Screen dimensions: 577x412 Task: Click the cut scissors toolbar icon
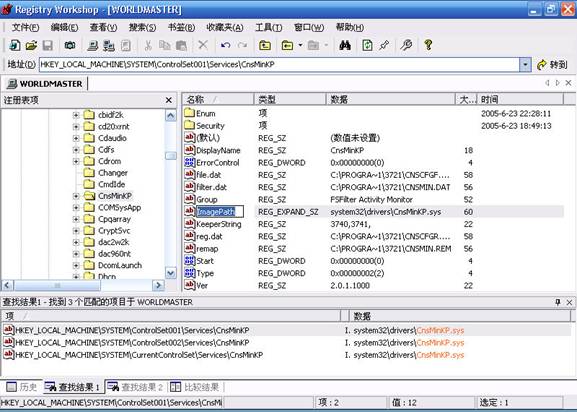(x=148, y=45)
